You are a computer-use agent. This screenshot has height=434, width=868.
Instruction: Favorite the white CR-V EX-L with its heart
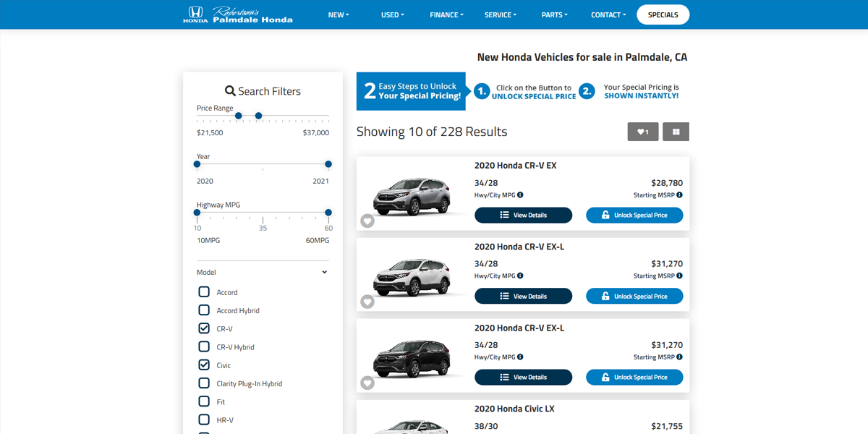[x=367, y=302]
